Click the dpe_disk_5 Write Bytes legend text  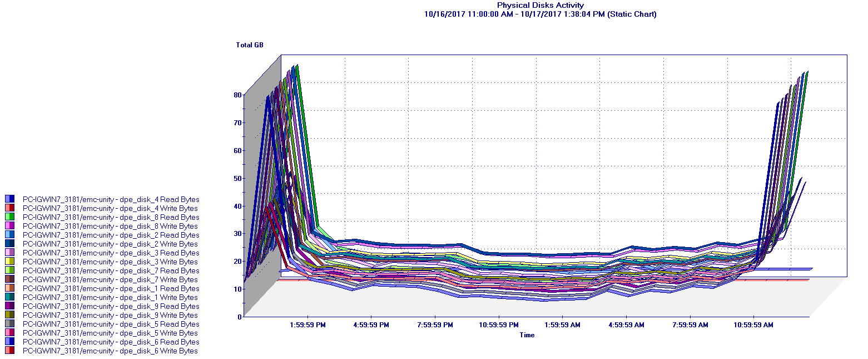pos(110,333)
